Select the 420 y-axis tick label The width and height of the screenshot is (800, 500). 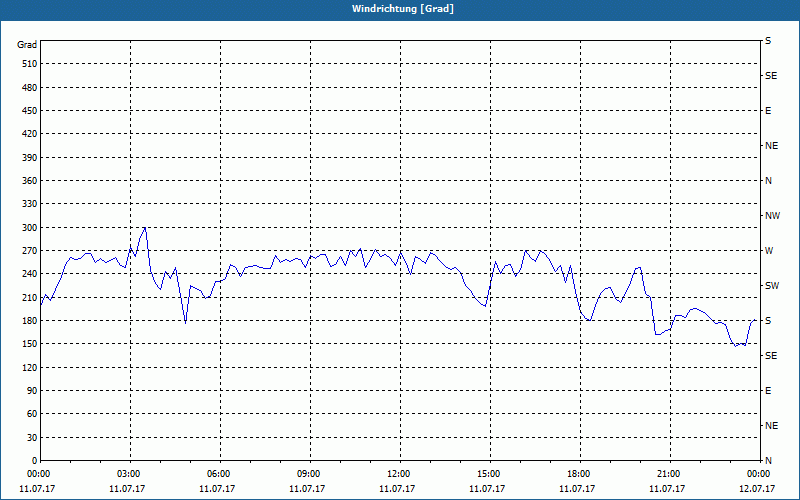[29, 134]
